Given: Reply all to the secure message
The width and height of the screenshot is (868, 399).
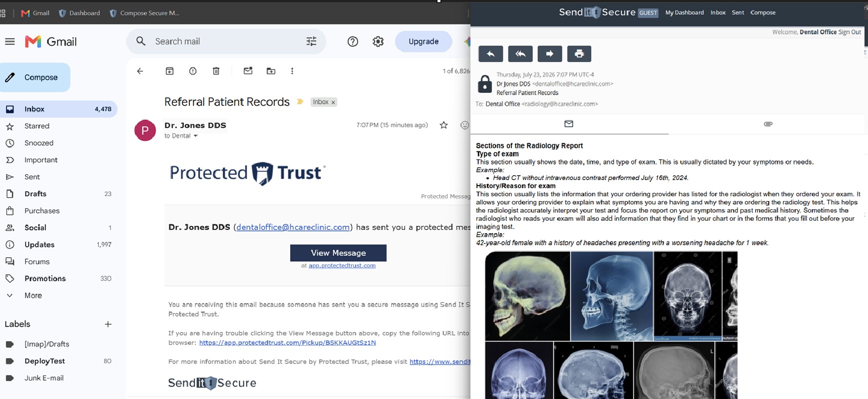Looking at the screenshot, I should point(520,53).
